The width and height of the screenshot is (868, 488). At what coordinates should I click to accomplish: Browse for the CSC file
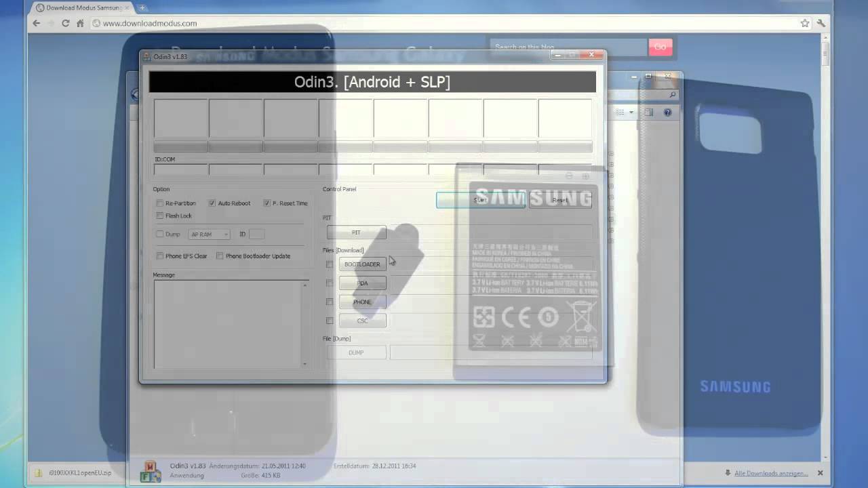coord(362,321)
